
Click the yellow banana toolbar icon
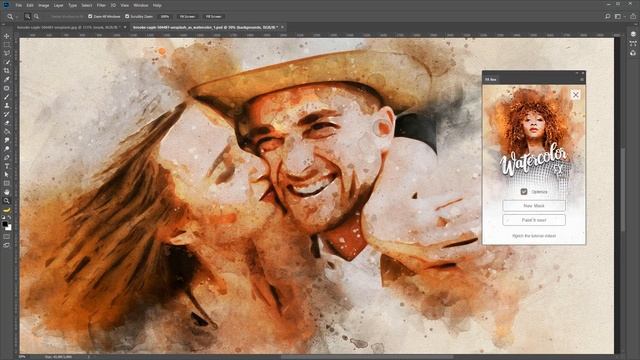click(x=7, y=210)
